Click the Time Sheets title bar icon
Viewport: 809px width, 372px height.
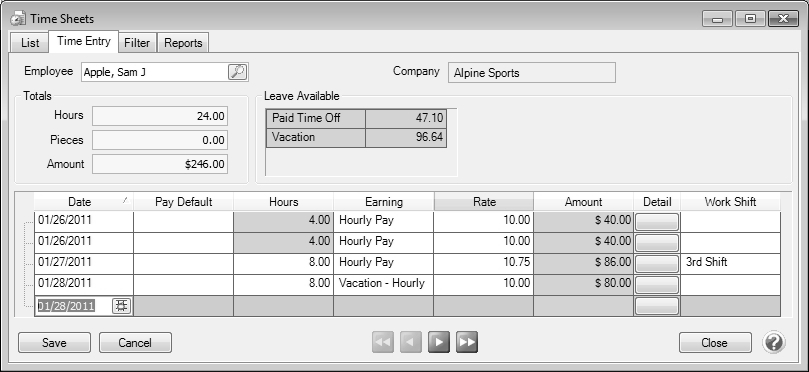(18, 19)
